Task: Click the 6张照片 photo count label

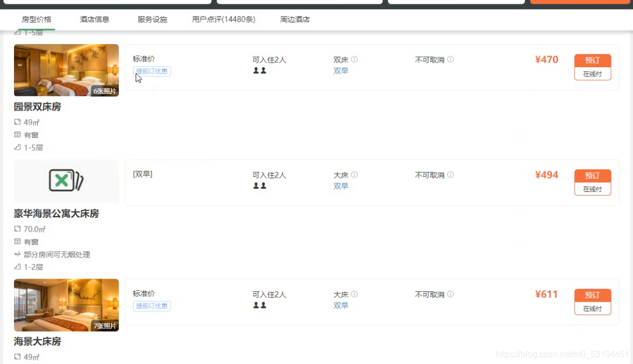Action: (x=104, y=91)
